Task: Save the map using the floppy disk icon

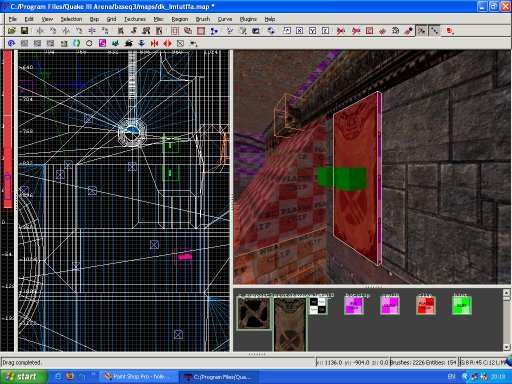Action: point(24,31)
